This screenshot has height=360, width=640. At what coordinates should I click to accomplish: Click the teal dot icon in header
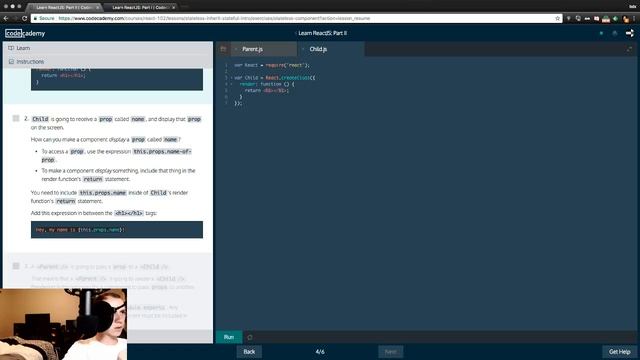click(x=601, y=33)
